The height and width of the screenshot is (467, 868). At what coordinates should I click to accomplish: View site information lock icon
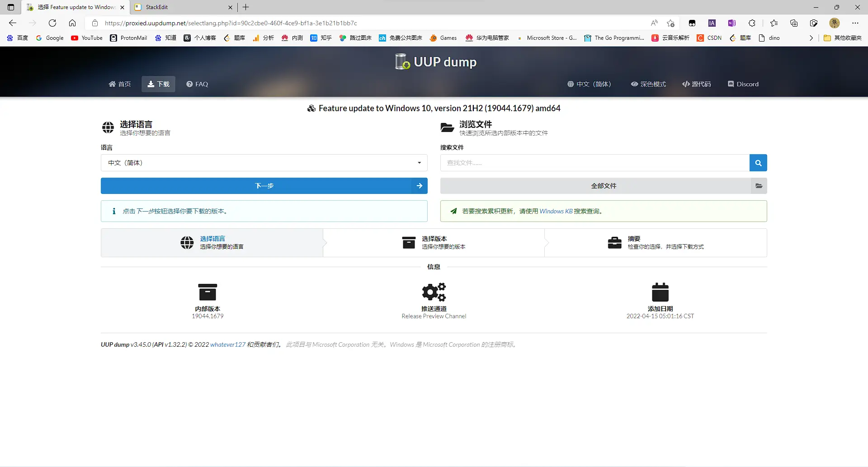point(95,23)
